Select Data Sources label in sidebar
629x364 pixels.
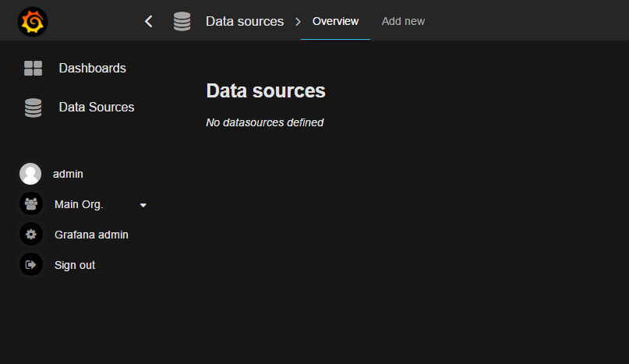97,108
